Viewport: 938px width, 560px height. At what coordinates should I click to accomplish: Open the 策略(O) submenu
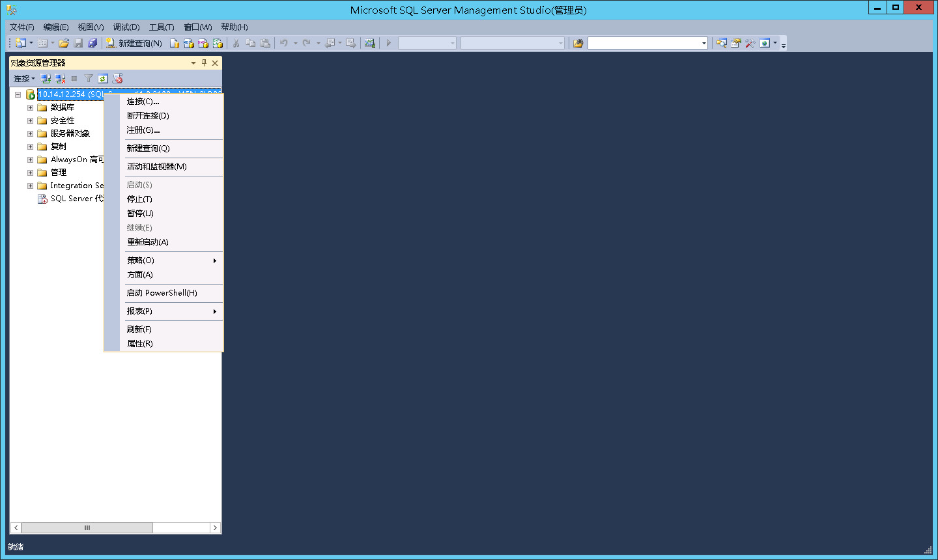(163, 260)
